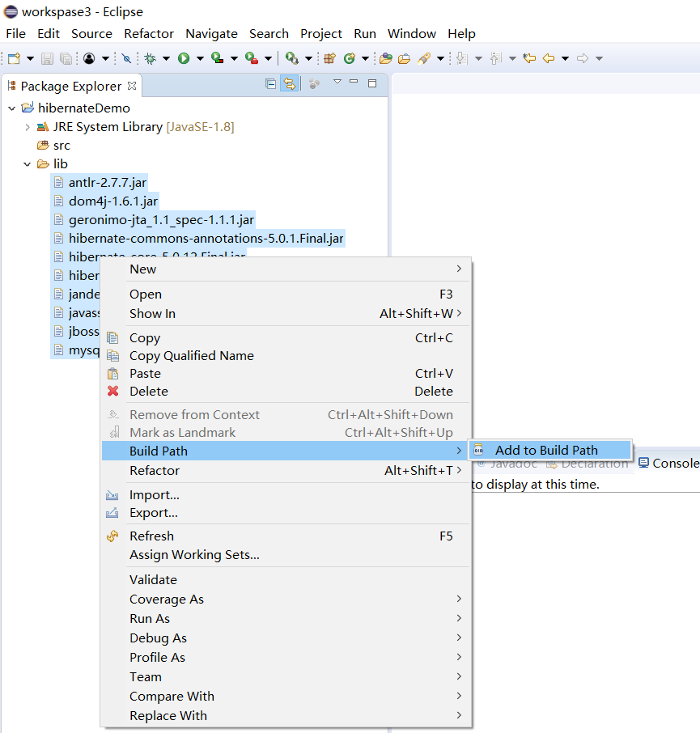Choose Assign Working Sets... entry

(286, 554)
